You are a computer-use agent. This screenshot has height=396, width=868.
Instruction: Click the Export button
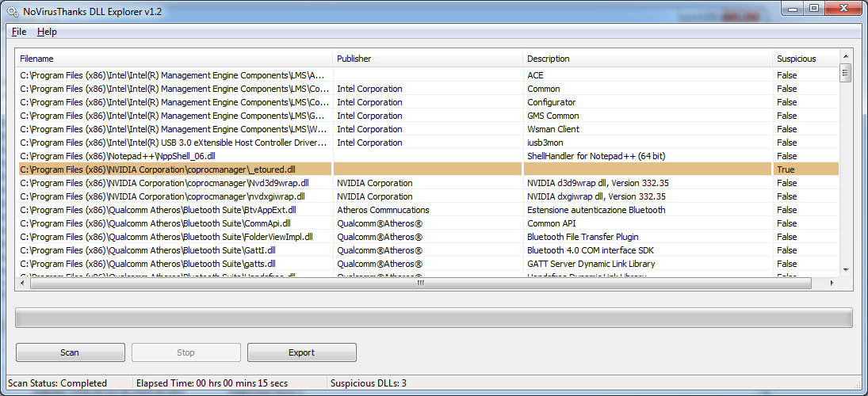coord(302,352)
